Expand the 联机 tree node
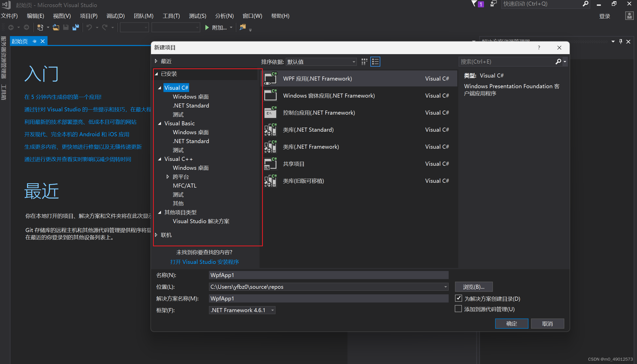 point(156,235)
